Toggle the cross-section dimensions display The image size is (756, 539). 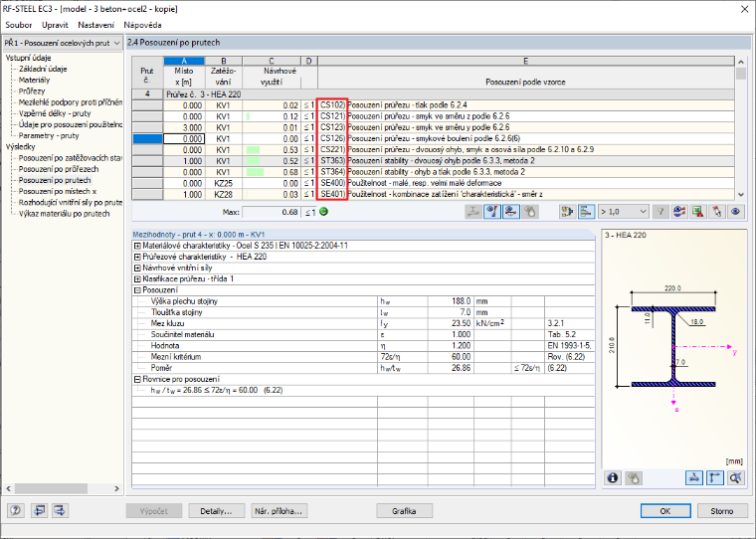click(x=693, y=477)
